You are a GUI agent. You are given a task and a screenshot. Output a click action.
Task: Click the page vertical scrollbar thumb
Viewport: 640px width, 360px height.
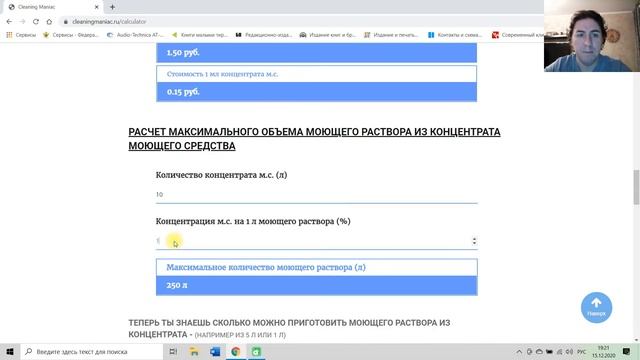(x=636, y=187)
